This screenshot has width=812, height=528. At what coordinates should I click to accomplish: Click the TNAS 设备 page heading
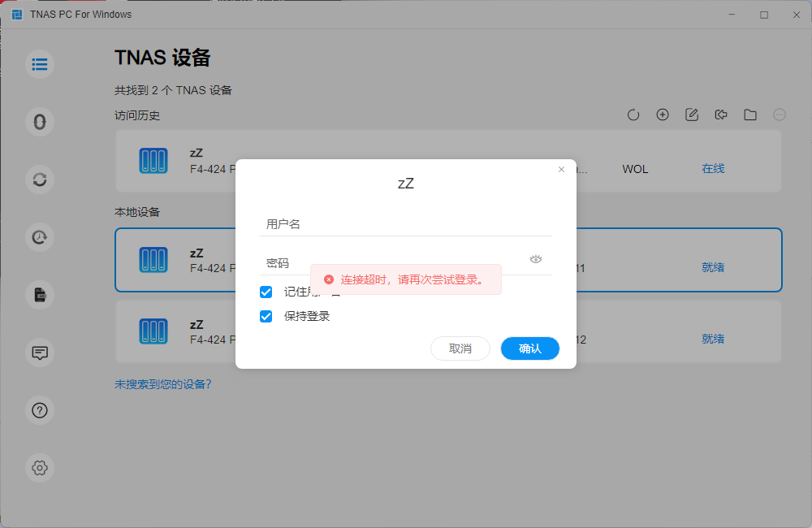tap(162, 58)
